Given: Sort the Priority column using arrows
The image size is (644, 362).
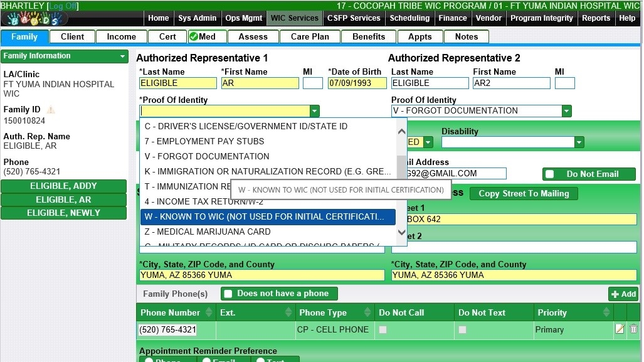Looking at the screenshot, I should pyautogui.click(x=606, y=312).
